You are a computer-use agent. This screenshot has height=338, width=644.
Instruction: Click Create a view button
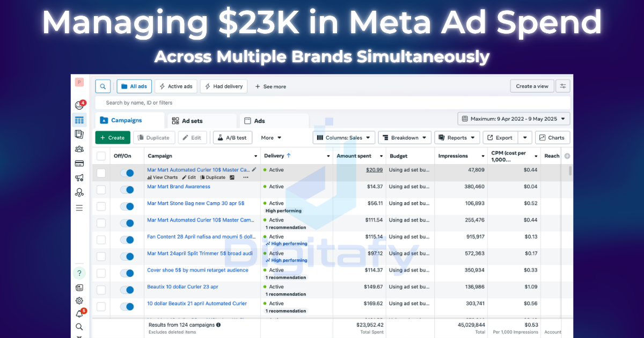coord(532,86)
